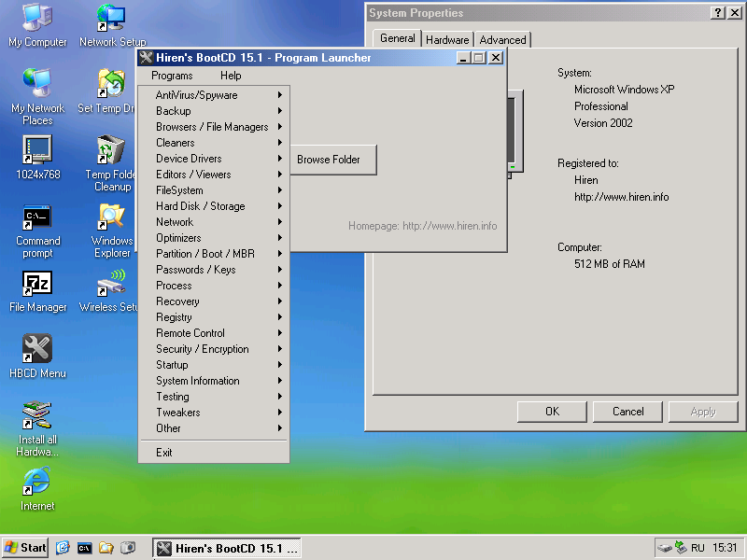Switch to the General tab in System Properties

point(398,38)
